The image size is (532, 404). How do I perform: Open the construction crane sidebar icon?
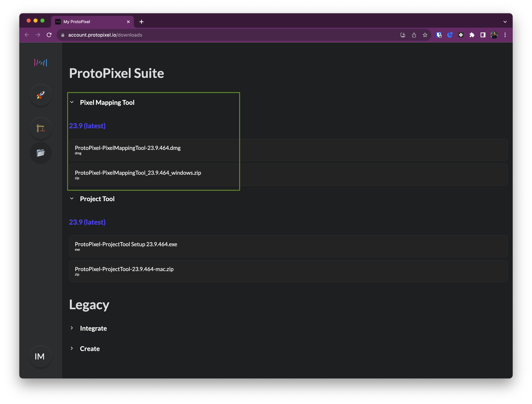[x=41, y=128]
